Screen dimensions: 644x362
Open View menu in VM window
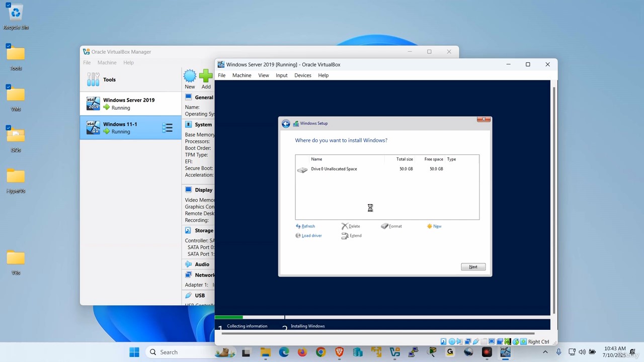click(264, 75)
